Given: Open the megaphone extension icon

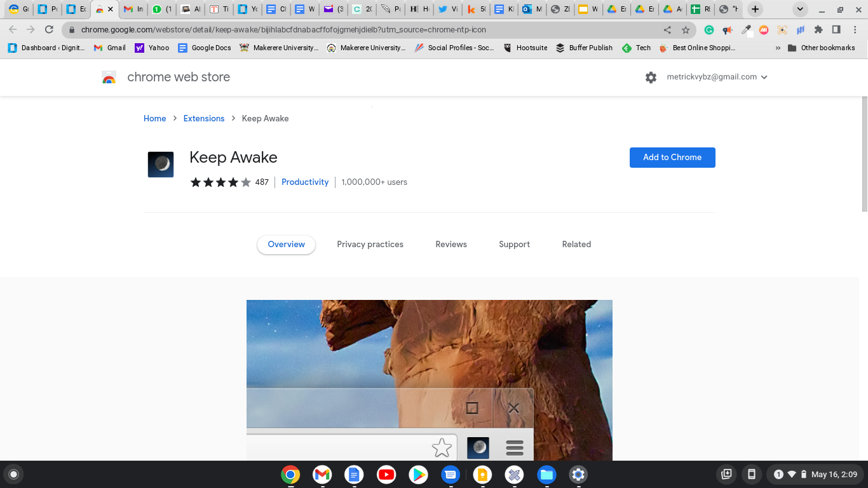Looking at the screenshot, I should point(728,30).
